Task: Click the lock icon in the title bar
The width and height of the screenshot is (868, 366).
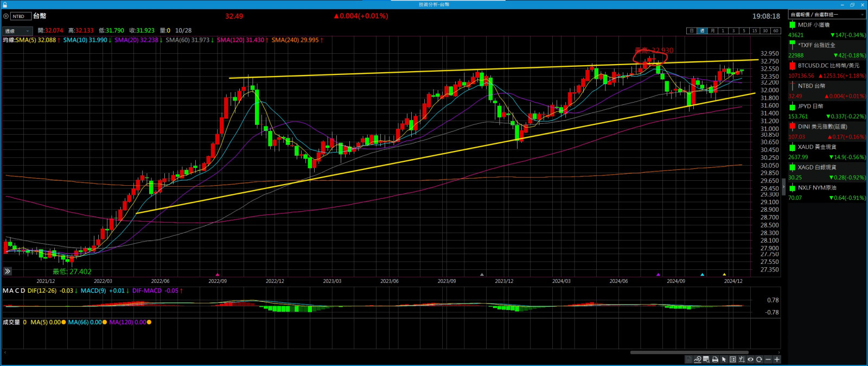Action: [x=4, y=4]
